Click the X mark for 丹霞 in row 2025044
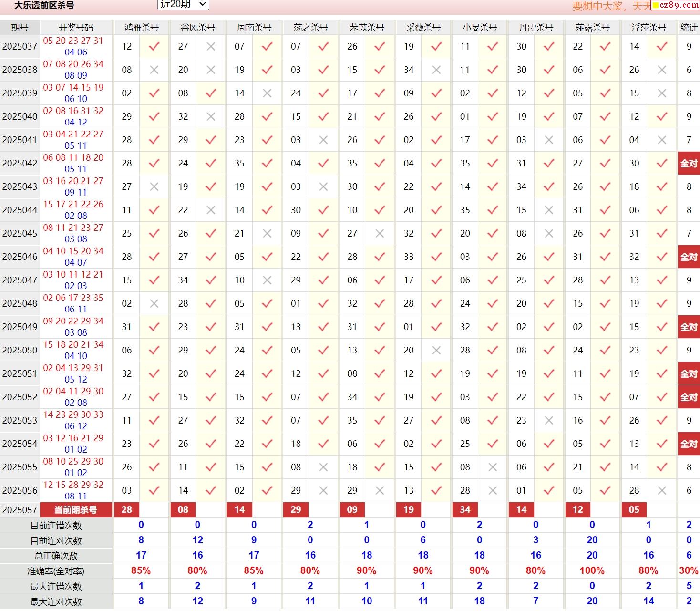Screen dimensions: 700x611 (549, 210)
